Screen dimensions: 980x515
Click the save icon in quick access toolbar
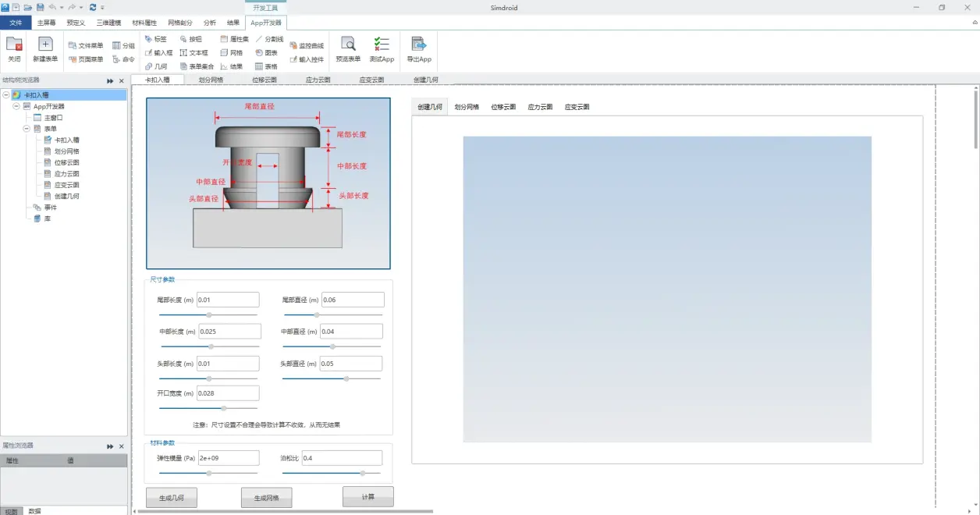pos(40,7)
